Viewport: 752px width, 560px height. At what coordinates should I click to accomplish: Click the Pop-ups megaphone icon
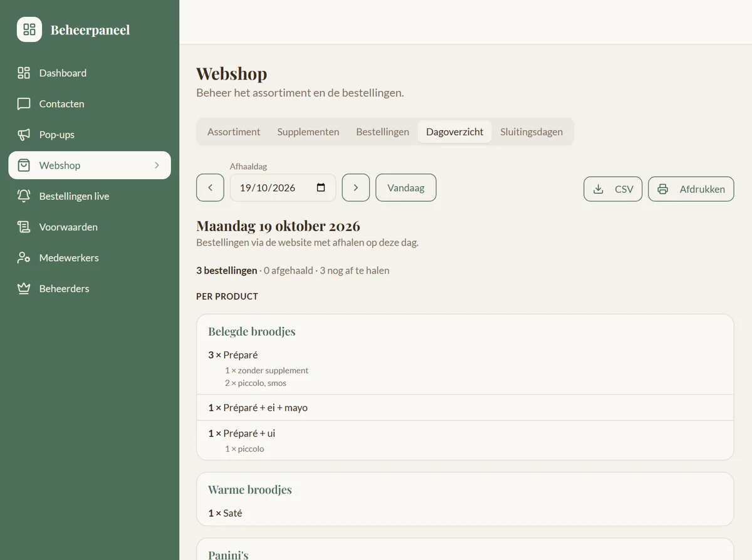pyautogui.click(x=24, y=134)
